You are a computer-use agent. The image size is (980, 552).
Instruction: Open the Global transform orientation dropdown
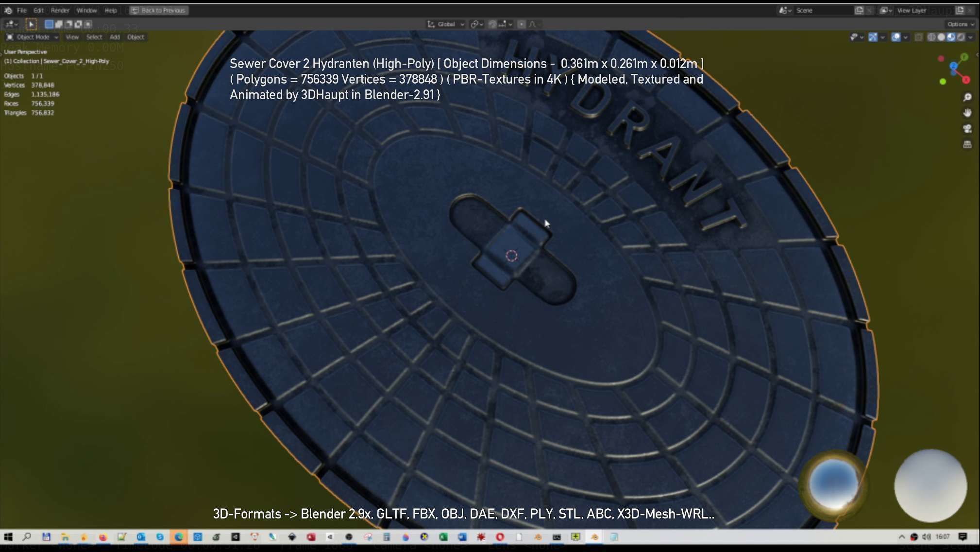[446, 24]
